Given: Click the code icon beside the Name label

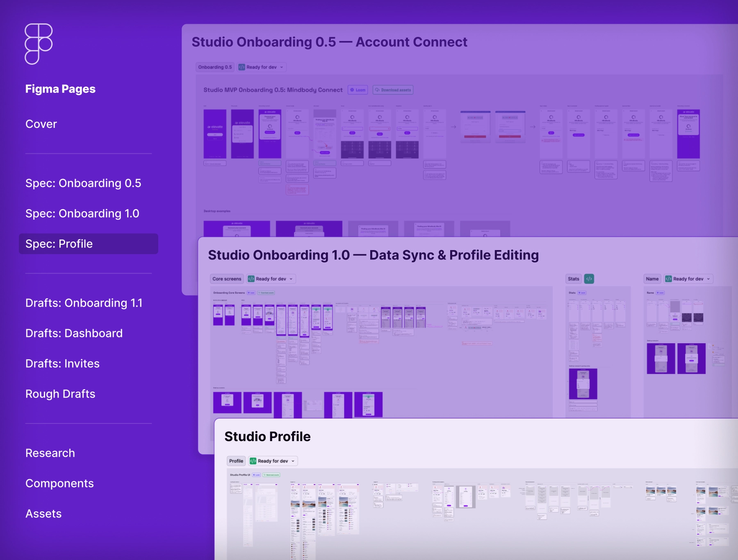Looking at the screenshot, I should [x=668, y=279].
